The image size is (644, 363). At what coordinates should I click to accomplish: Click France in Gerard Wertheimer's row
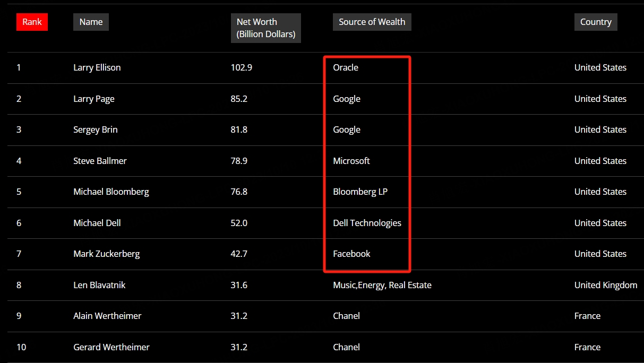click(x=587, y=347)
